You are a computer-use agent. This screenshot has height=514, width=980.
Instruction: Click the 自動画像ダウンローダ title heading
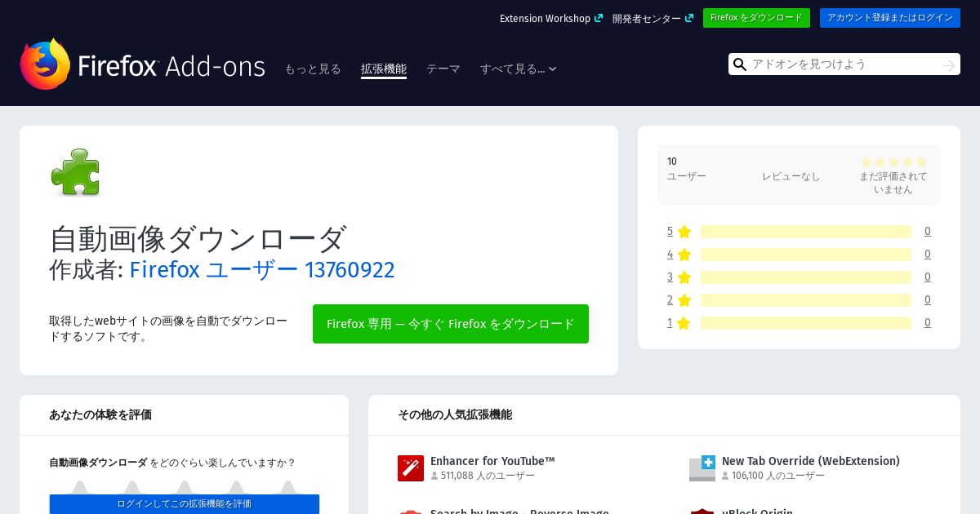198,239
